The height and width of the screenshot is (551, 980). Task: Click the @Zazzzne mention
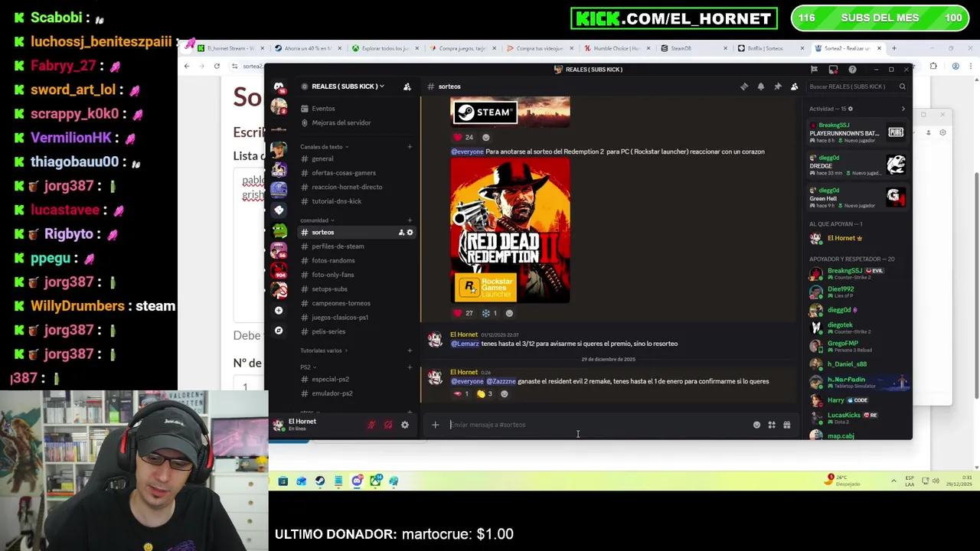(x=501, y=381)
